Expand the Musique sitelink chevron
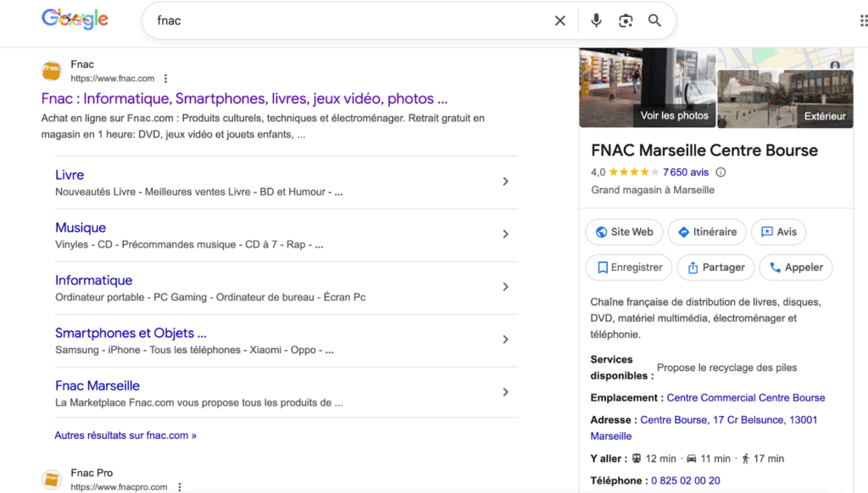Screen dimensions: 868x493 pos(505,234)
